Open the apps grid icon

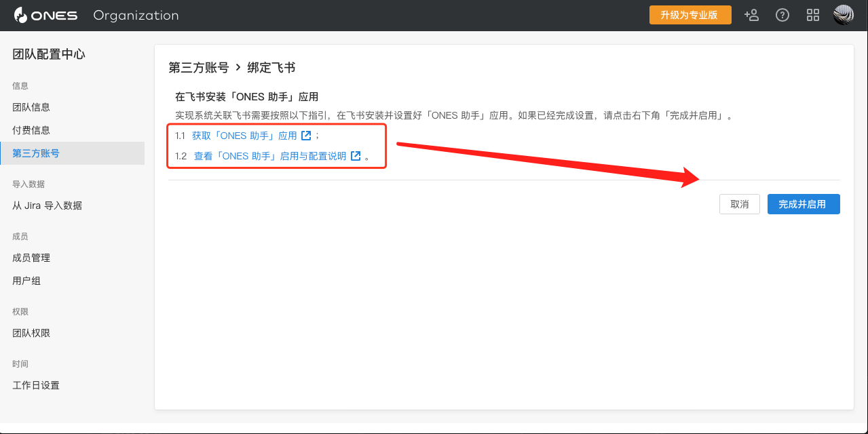pos(813,15)
